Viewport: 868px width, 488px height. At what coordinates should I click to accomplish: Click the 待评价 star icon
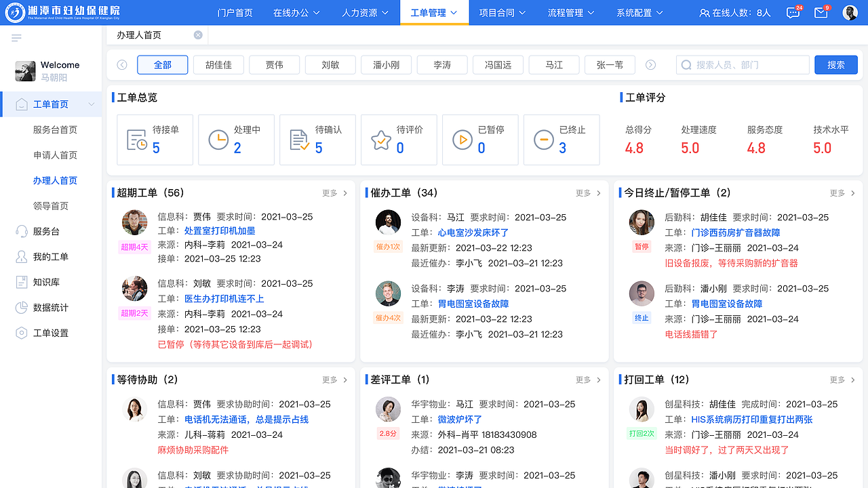coord(381,139)
